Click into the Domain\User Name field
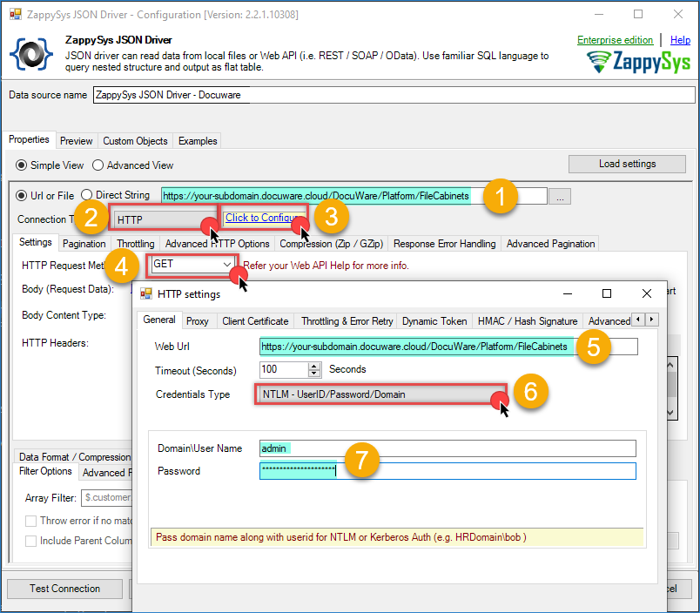The height and width of the screenshot is (613, 700). 448,448
